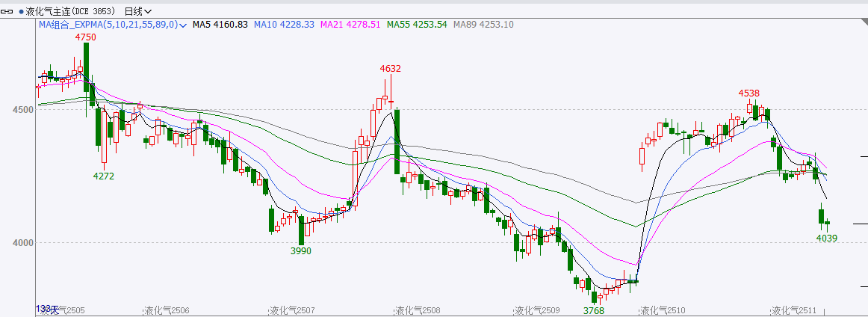868x317 pixels.
Task: Select 液化气2508 on the time axis
Action: pyautogui.click(x=418, y=310)
